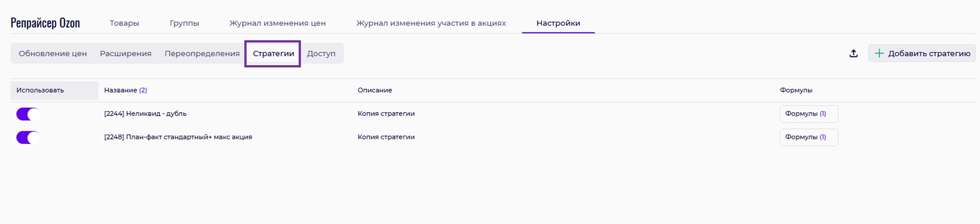980x224 pixels.
Task: Open the Расширения sub-tab
Action: (x=125, y=54)
